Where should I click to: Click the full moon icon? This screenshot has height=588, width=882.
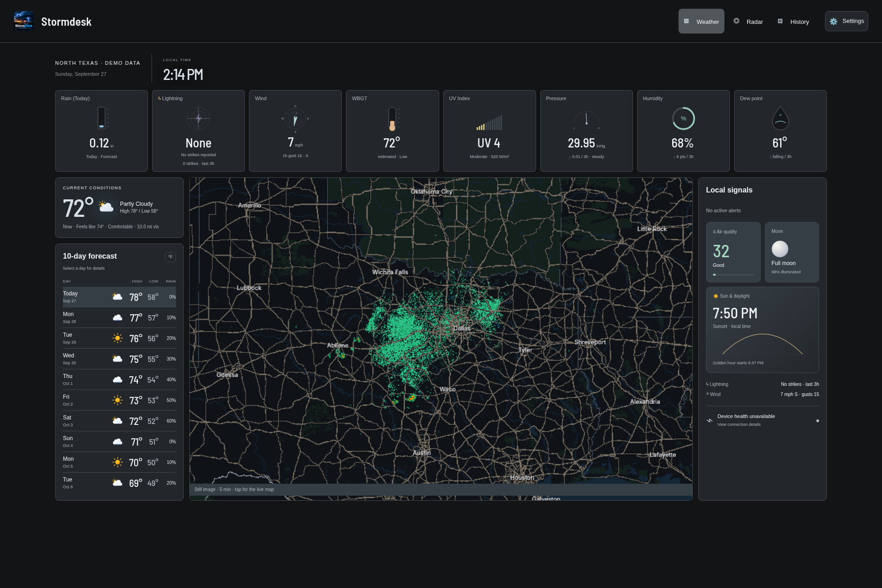(x=780, y=249)
